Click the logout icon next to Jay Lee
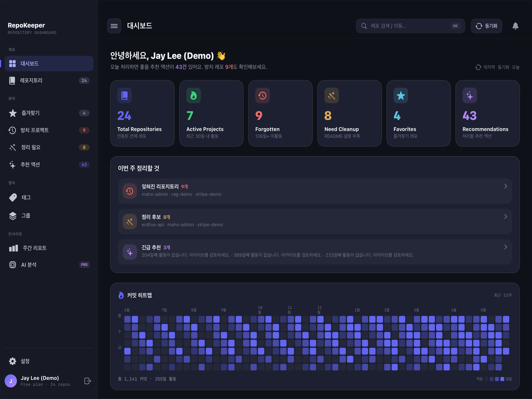The height and width of the screenshot is (399, 532). (88, 381)
